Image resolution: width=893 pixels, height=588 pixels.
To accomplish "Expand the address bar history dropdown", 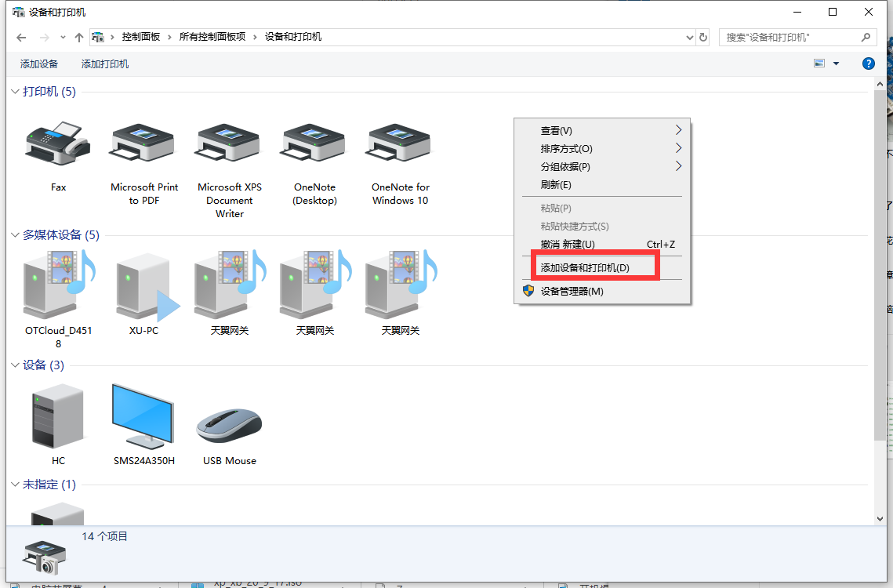I will point(690,38).
